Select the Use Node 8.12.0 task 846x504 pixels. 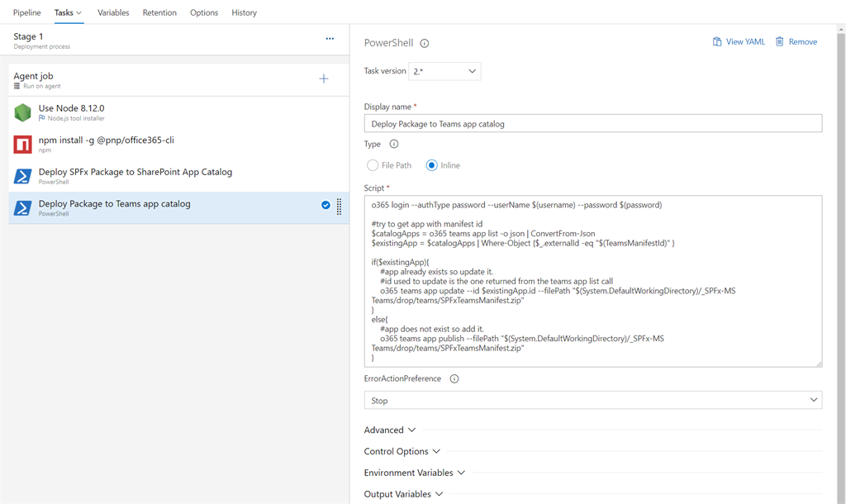(179, 112)
